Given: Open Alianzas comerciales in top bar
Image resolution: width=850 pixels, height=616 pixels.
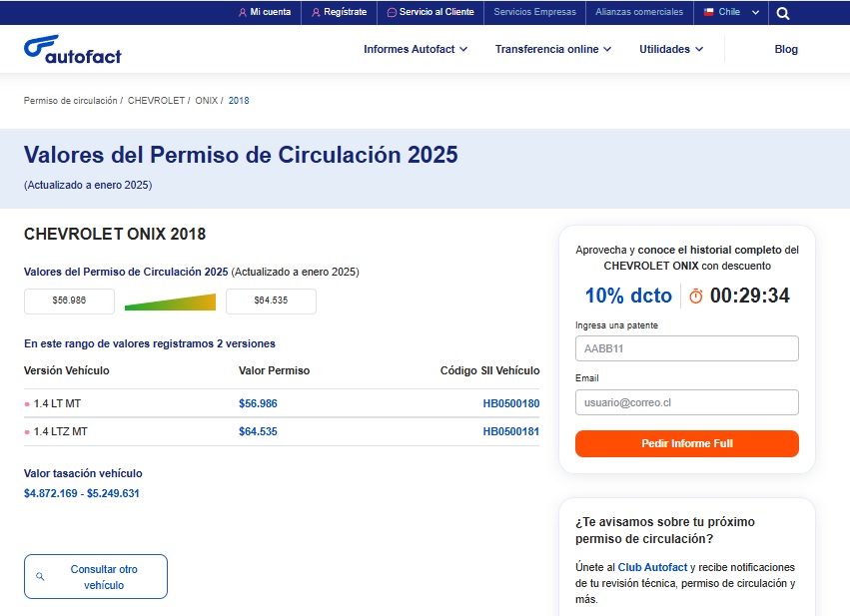Looking at the screenshot, I should click(x=639, y=13).
